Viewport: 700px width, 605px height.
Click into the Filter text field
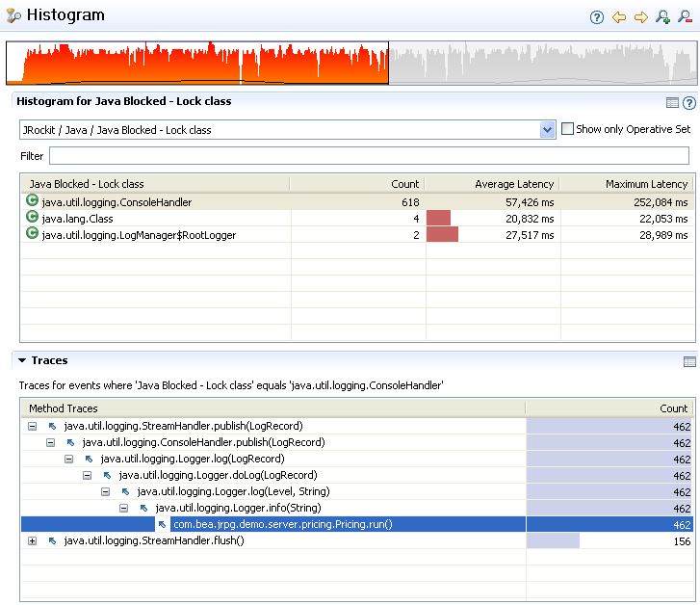click(x=369, y=156)
